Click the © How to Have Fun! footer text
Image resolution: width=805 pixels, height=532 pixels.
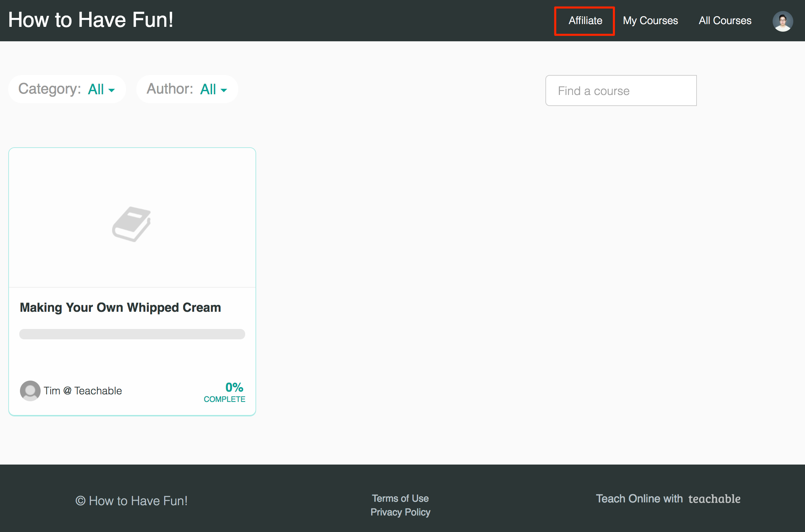pos(132,501)
